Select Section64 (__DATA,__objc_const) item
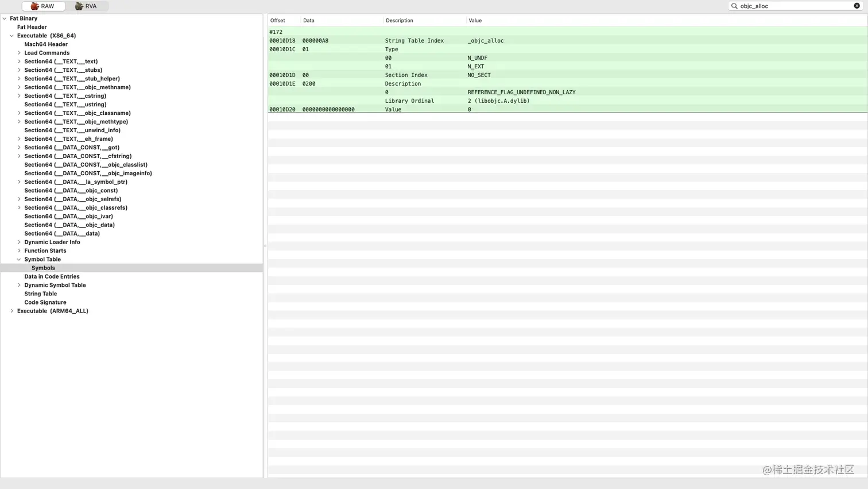This screenshot has width=868, height=489. [71, 191]
